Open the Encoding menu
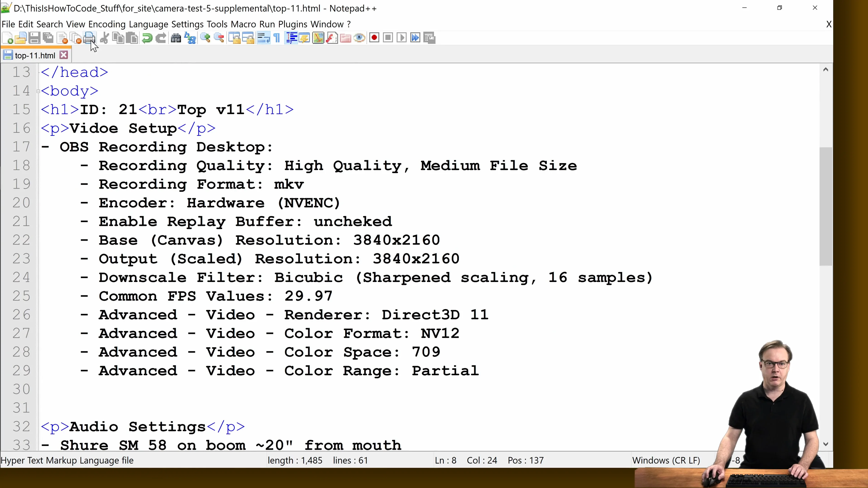 [107, 24]
